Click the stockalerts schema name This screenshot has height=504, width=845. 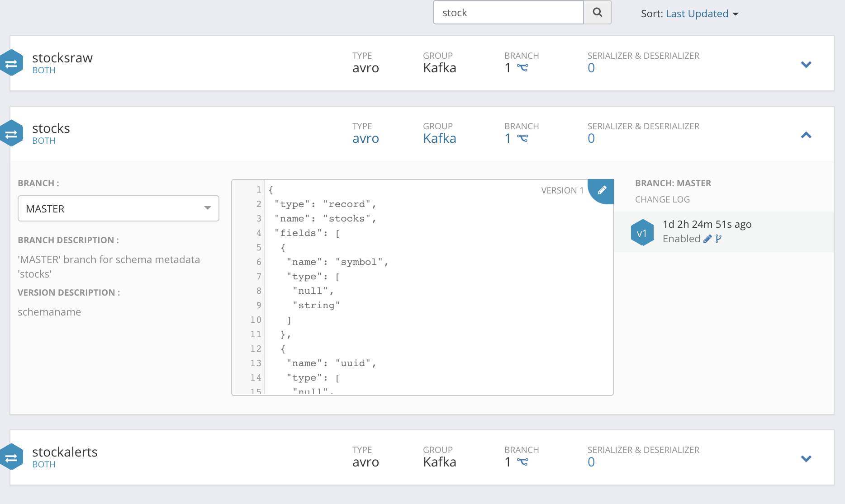pos(65,452)
